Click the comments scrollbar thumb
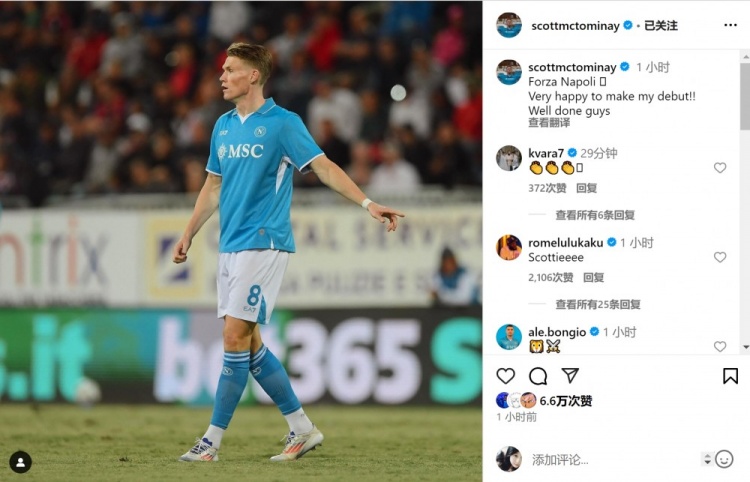Viewport: 750px width, 482px height. coord(745,96)
